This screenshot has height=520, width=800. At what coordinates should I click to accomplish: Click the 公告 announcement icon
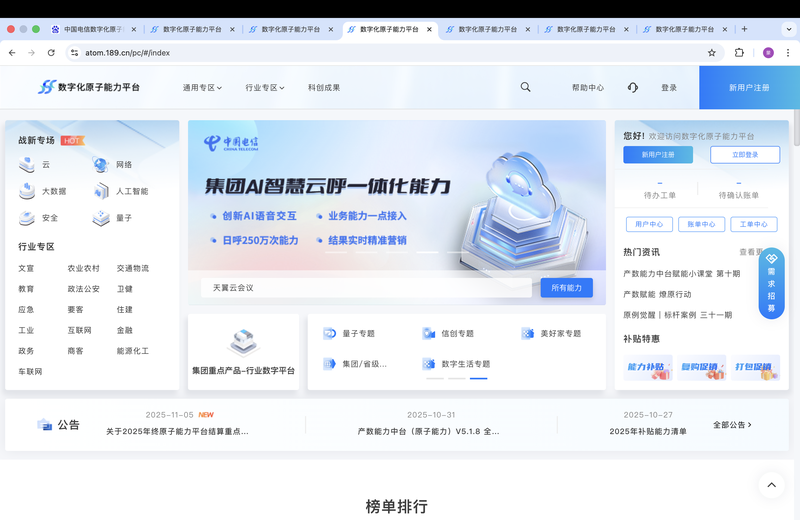(44, 425)
